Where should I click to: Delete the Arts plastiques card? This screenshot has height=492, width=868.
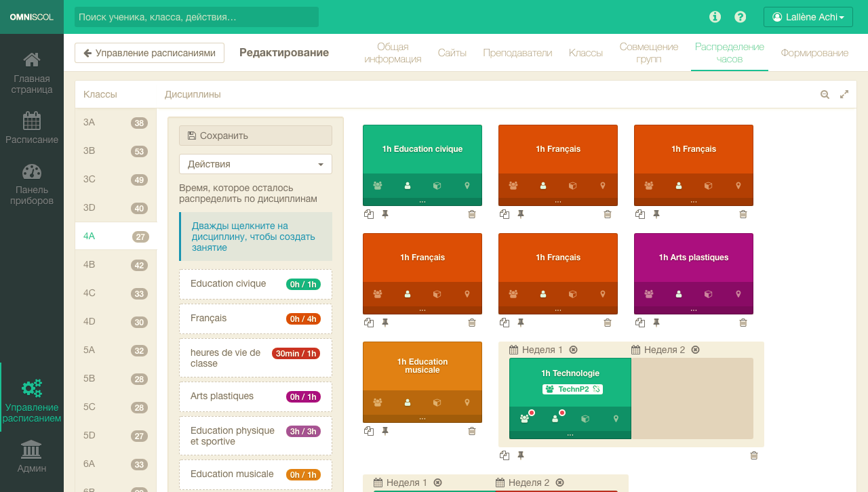tap(743, 323)
